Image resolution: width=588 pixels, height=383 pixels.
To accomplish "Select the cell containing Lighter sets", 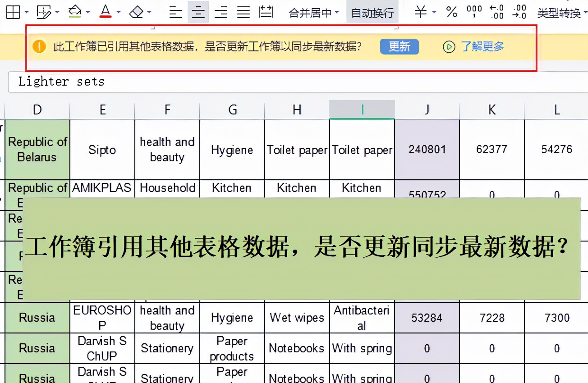I will (x=61, y=82).
